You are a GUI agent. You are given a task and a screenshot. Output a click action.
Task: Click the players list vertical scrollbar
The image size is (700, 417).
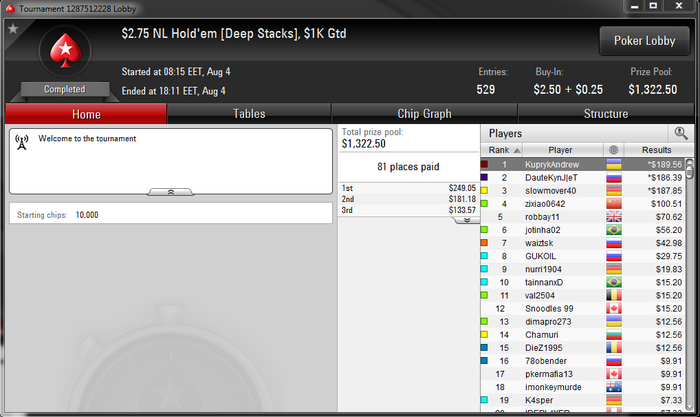[x=690, y=286]
